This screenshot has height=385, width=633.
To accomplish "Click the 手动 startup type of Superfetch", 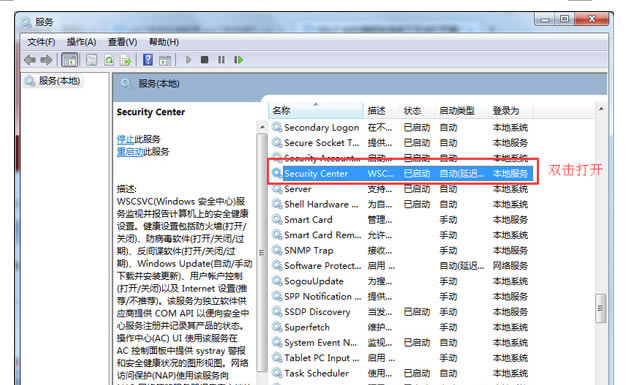I will [448, 327].
